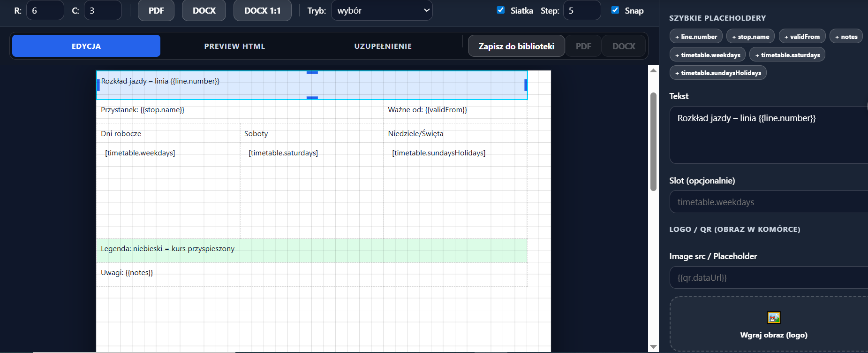Viewport: 868px width, 353px height.
Task: Select the green Legenda cell in canvas
Action: (311, 250)
